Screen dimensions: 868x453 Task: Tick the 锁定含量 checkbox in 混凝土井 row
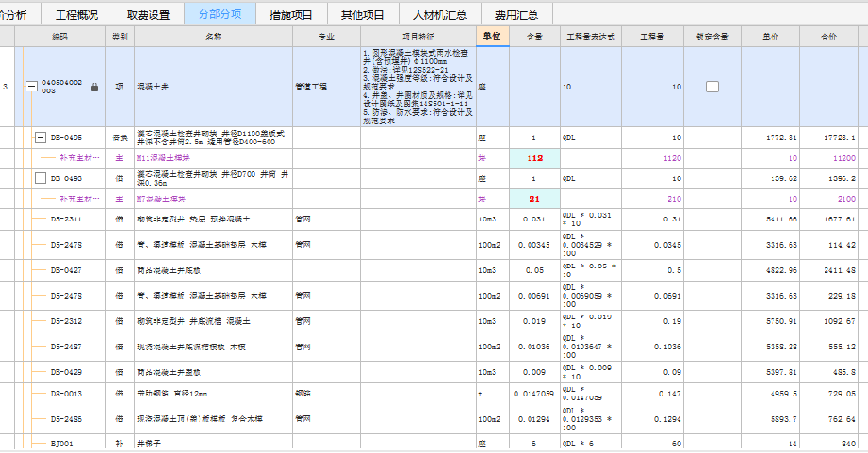(x=712, y=87)
